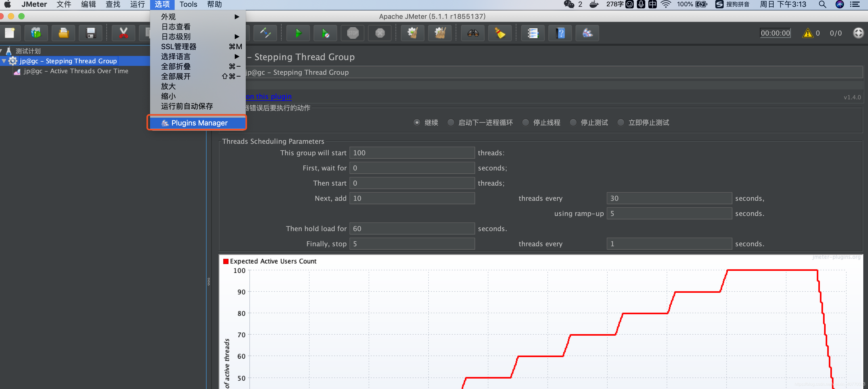Click the split pane divider handle
The height and width of the screenshot is (389, 868).
tap(209, 282)
